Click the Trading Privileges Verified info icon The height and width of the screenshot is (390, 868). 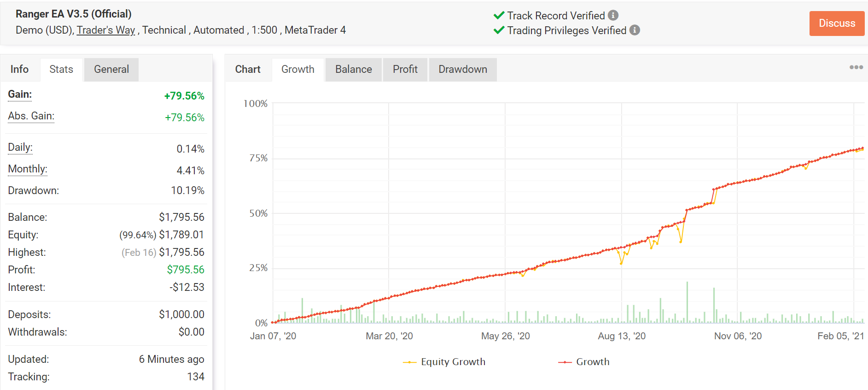(x=635, y=30)
